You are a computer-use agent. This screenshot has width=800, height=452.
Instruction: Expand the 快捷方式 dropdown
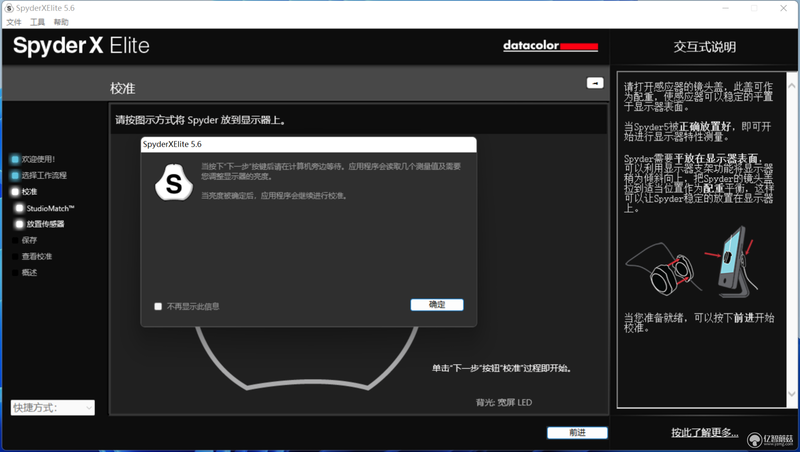(53, 407)
